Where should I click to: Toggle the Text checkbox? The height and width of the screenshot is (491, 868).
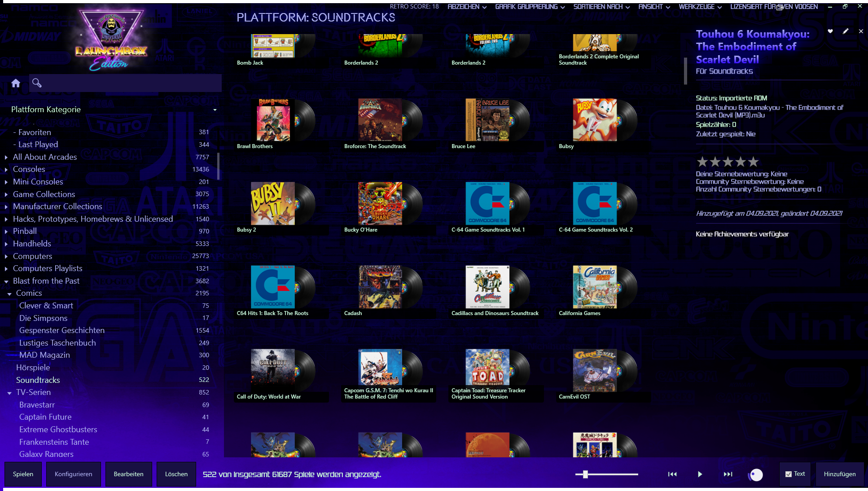tap(789, 474)
